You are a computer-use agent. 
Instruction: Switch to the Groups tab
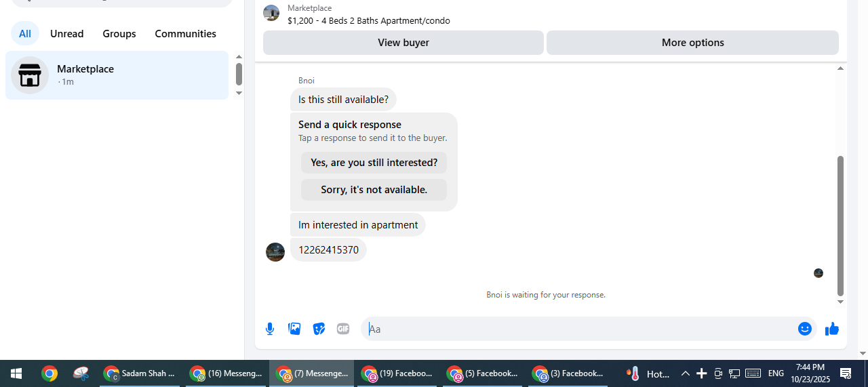pos(119,34)
